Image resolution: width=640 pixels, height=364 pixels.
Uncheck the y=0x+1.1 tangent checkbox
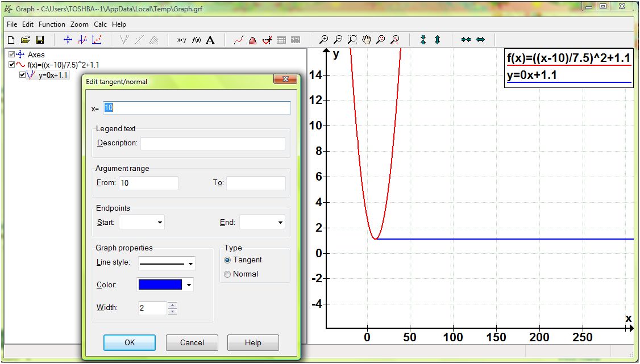tap(22, 75)
